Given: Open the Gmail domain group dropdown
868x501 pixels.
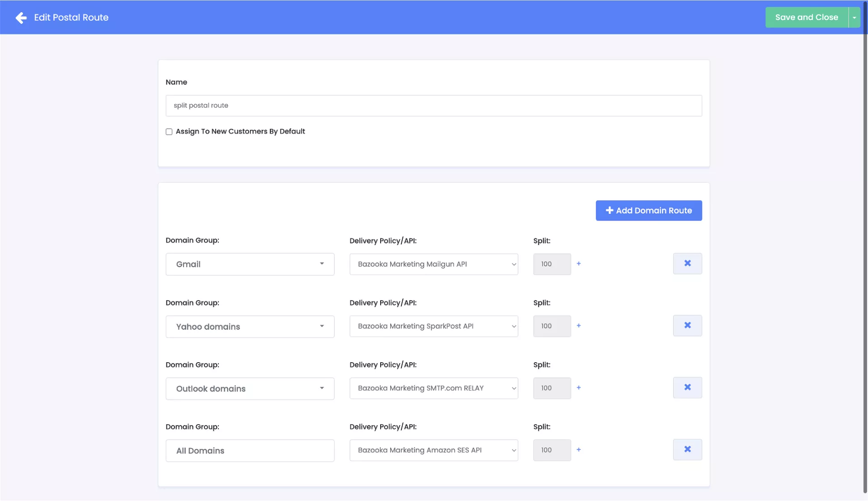Looking at the screenshot, I should pos(250,264).
